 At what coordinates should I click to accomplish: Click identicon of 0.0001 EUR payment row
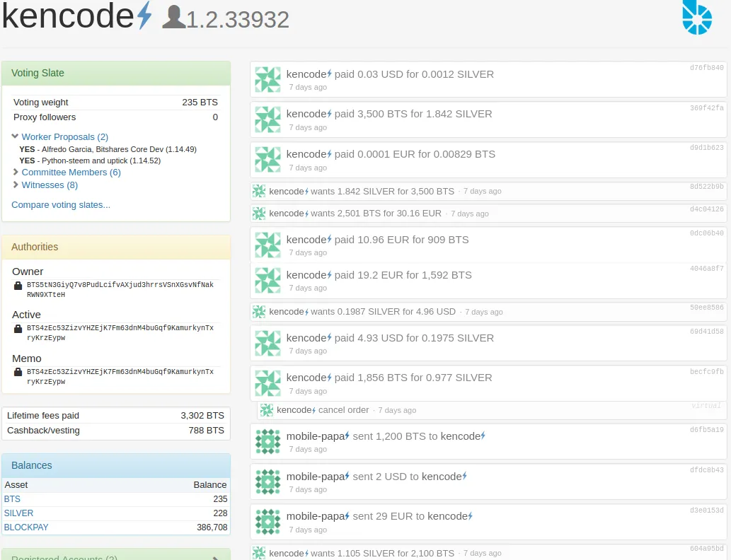[x=268, y=159]
